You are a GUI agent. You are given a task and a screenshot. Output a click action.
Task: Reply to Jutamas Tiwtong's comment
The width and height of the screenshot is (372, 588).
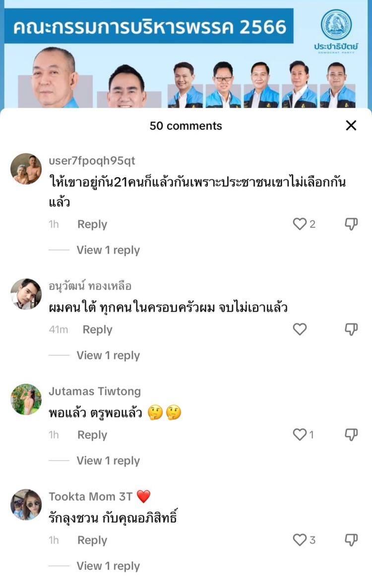[x=92, y=435]
